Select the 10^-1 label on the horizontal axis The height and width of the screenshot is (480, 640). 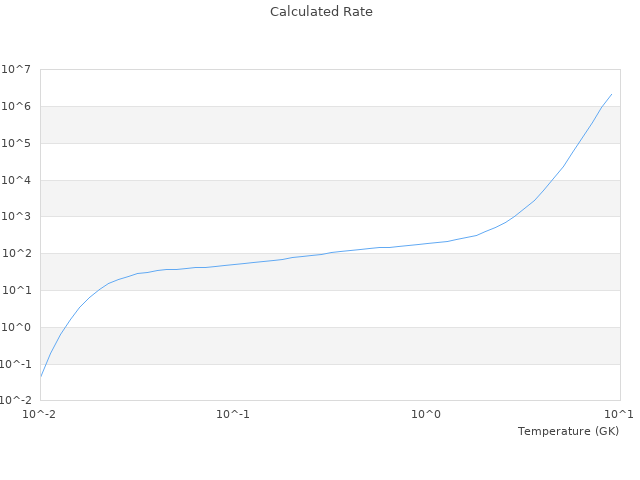pyautogui.click(x=233, y=414)
